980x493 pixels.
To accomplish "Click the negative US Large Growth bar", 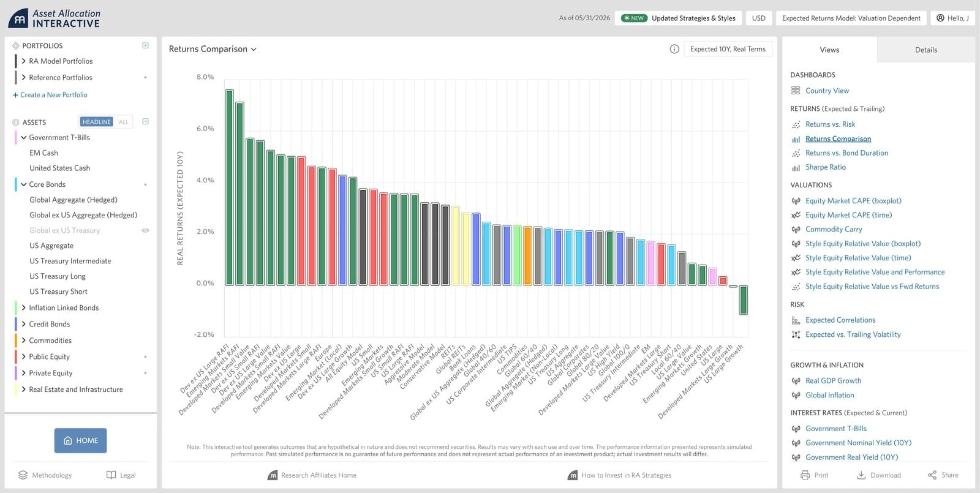I will pos(743,300).
